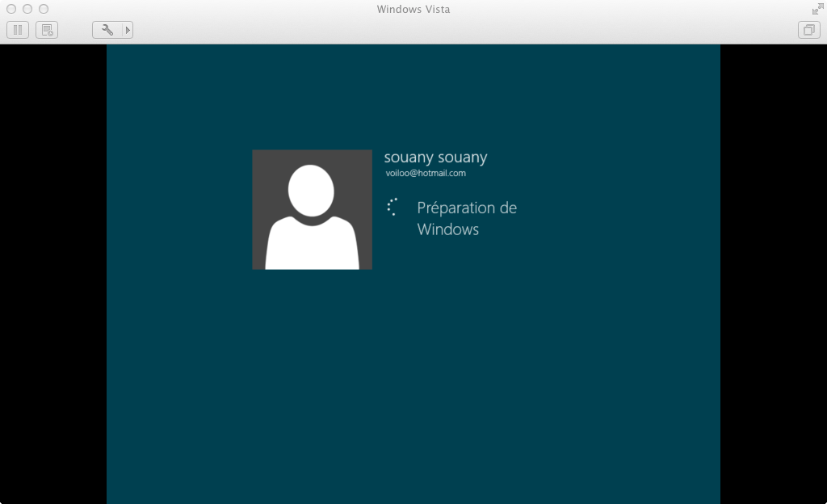Image resolution: width=827 pixels, height=504 pixels.
Task: Close the Windows Vista window
Action: coord(11,9)
